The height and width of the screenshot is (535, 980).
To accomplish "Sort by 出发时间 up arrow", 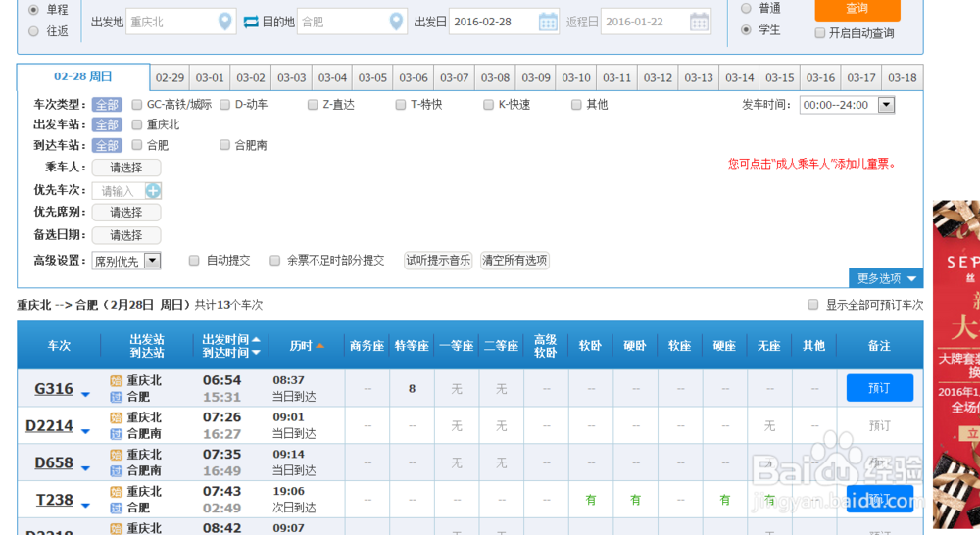I will tap(256, 339).
